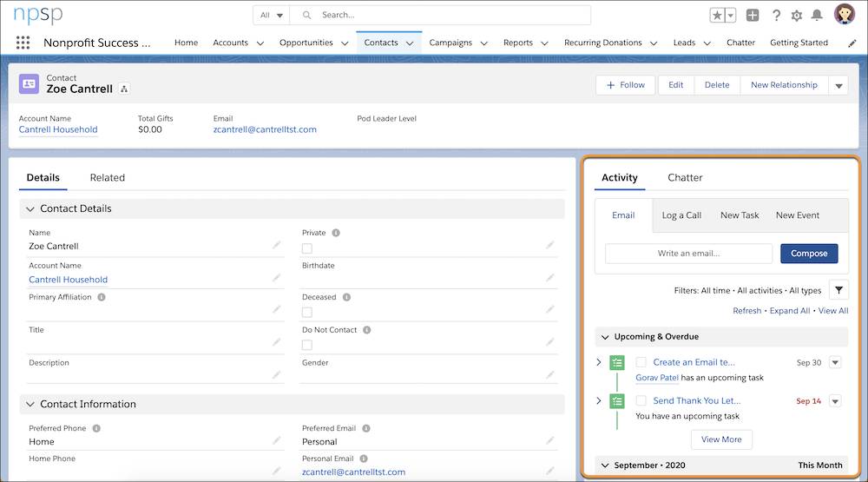This screenshot has height=482, width=868.
Task: Open the global actions plus icon
Action: click(753, 16)
